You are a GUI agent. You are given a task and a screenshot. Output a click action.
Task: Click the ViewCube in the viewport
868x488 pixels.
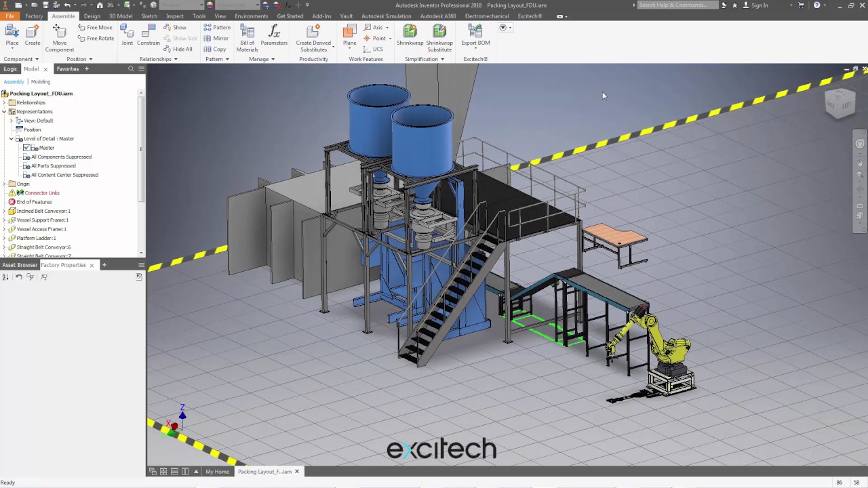click(840, 104)
